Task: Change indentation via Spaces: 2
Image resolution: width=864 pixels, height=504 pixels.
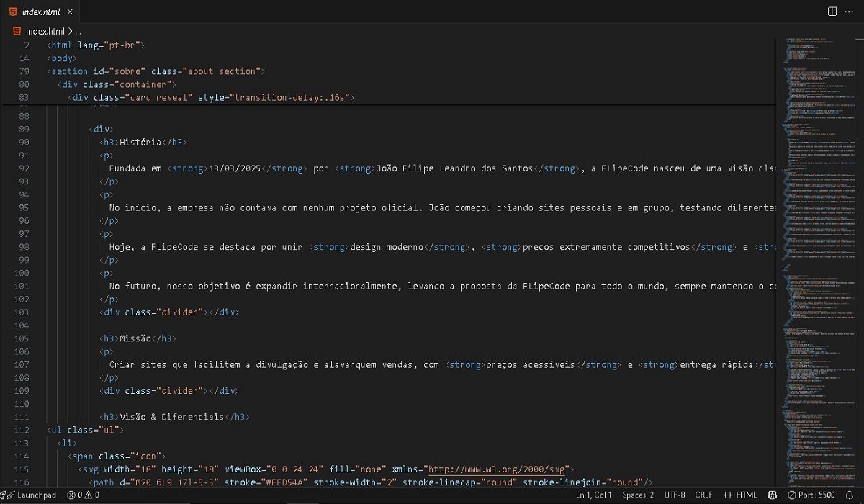Action: [x=639, y=495]
